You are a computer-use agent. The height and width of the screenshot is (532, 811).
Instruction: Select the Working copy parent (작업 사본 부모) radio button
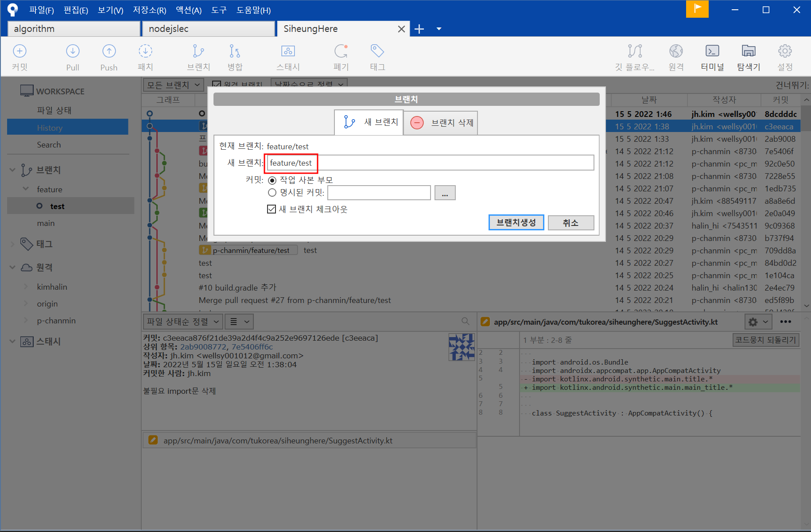pyautogui.click(x=272, y=180)
